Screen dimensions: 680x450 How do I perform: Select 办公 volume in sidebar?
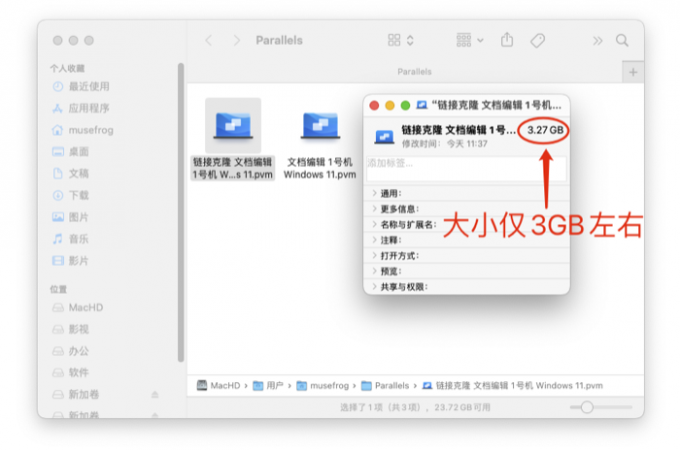click(71, 351)
